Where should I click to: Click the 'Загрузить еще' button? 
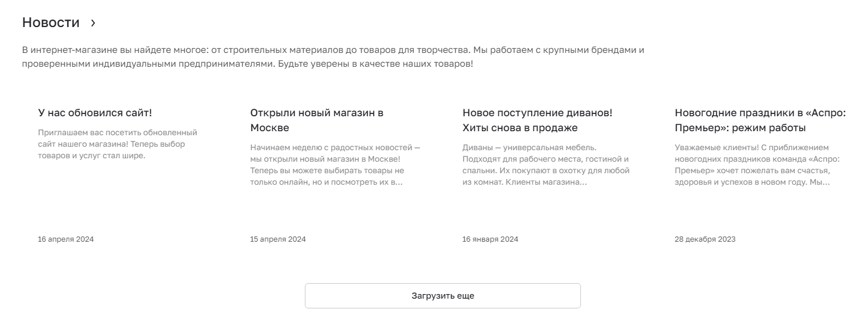point(443,296)
